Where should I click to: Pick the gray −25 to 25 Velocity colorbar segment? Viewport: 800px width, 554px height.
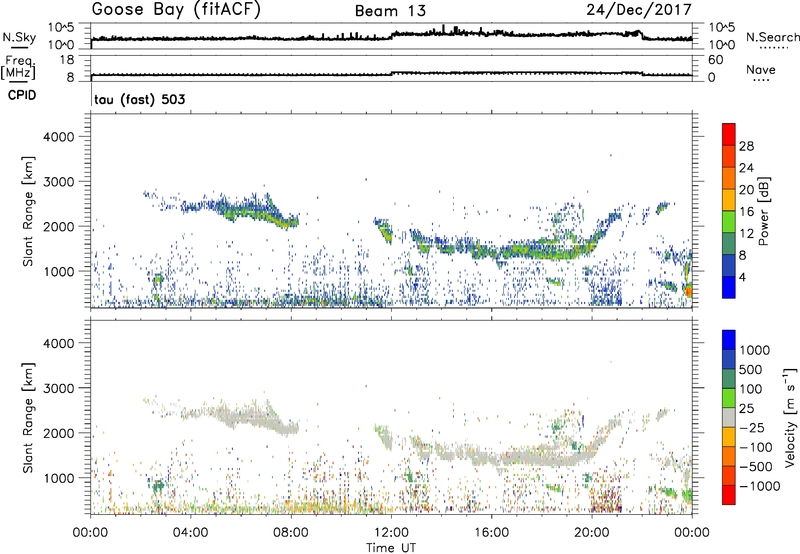pyautogui.click(x=729, y=417)
